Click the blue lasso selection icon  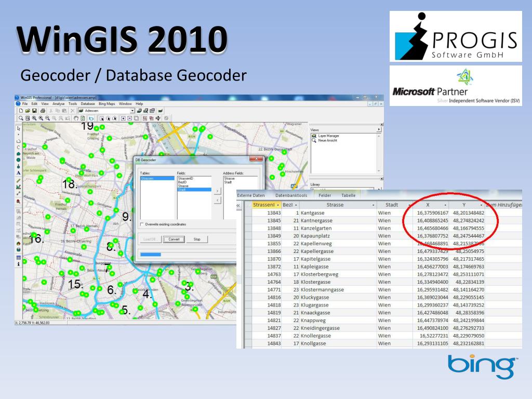tap(91, 118)
